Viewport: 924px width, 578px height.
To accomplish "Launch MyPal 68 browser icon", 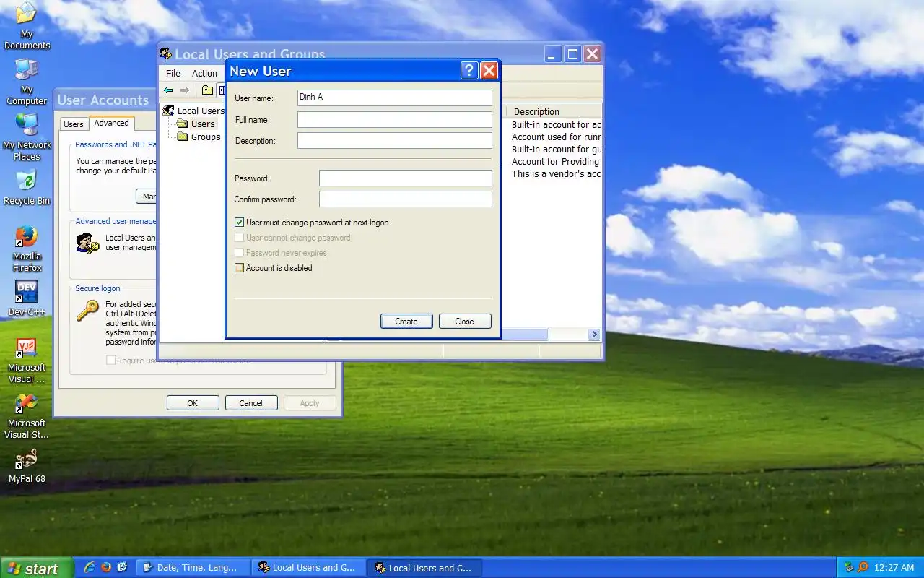I will tap(27, 466).
